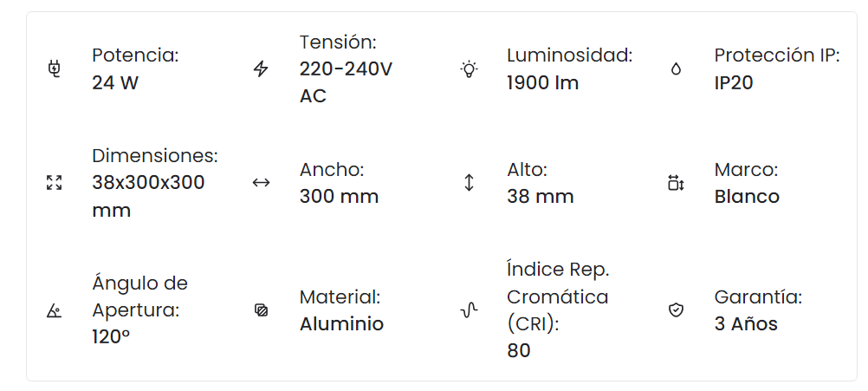Image resolution: width=868 pixels, height=391 pixels.
Task: Click the IP20 protection rating text
Action: tap(734, 83)
